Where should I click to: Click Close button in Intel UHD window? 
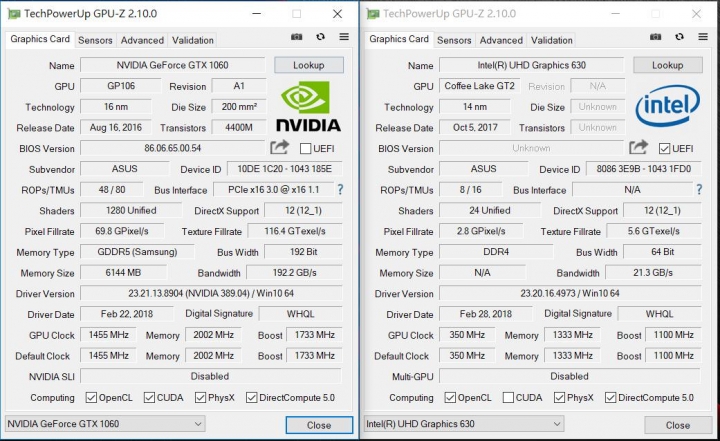(x=678, y=425)
